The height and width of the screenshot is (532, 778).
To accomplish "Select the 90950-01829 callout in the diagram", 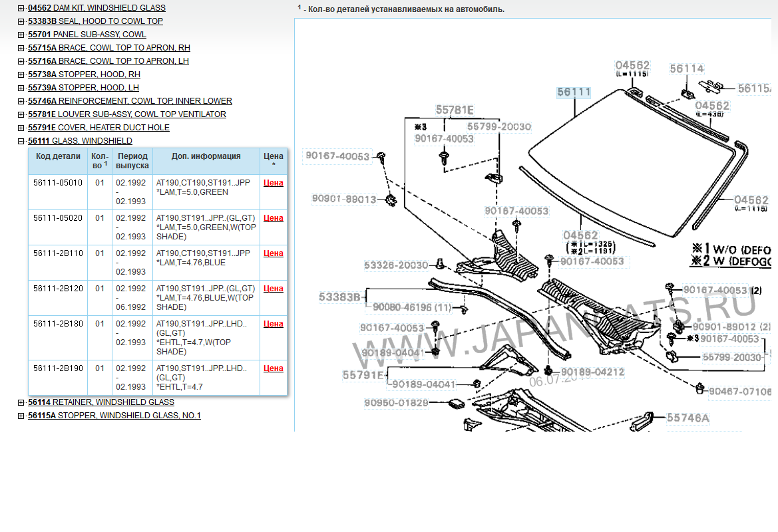I will tap(396, 403).
